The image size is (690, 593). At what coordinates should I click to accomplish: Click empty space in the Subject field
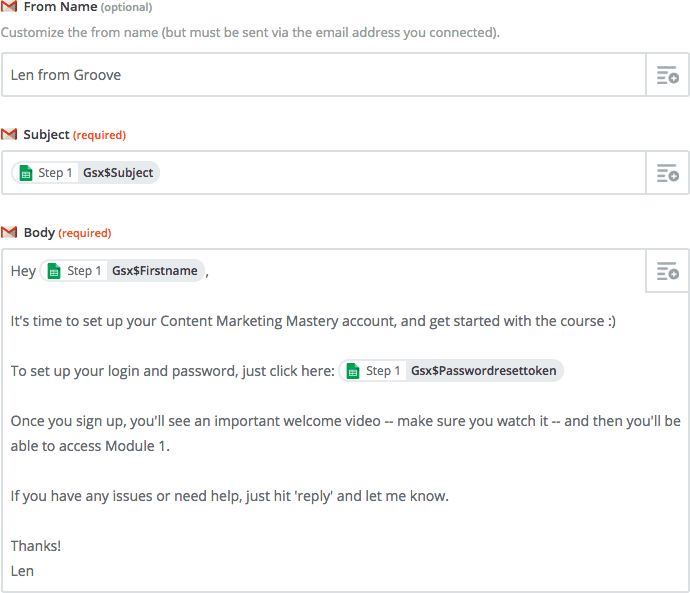[400, 173]
